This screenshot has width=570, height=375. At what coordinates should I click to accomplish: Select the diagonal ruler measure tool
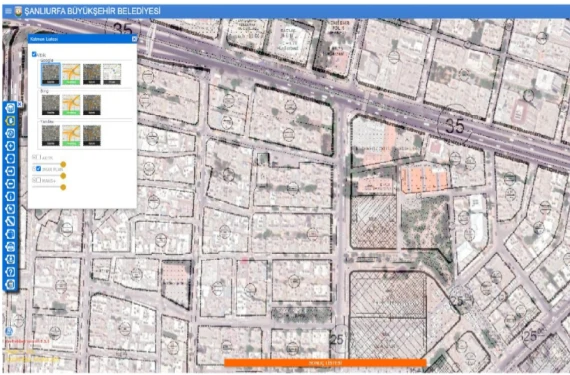click(x=10, y=222)
